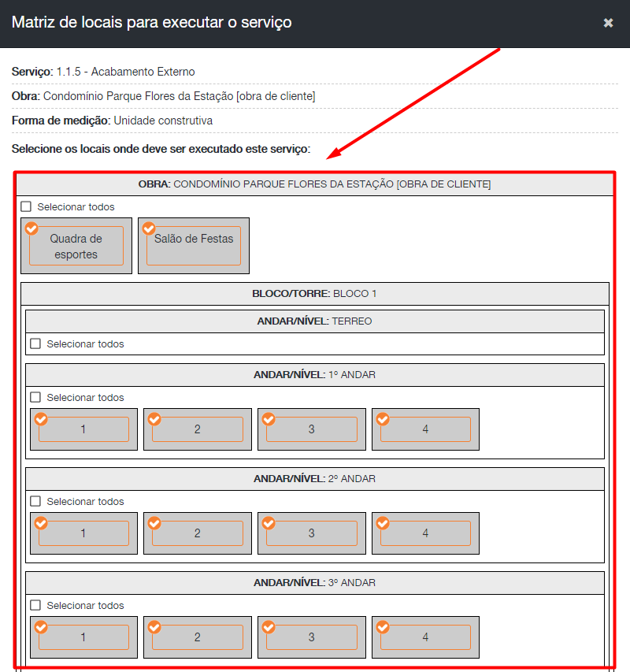Check Selecionar todos for 3º ANDAR
This screenshot has height=672, width=630.
tap(35, 605)
